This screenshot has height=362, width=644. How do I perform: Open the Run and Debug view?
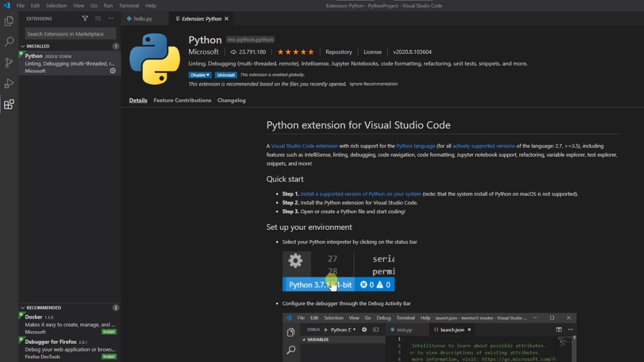[9, 83]
